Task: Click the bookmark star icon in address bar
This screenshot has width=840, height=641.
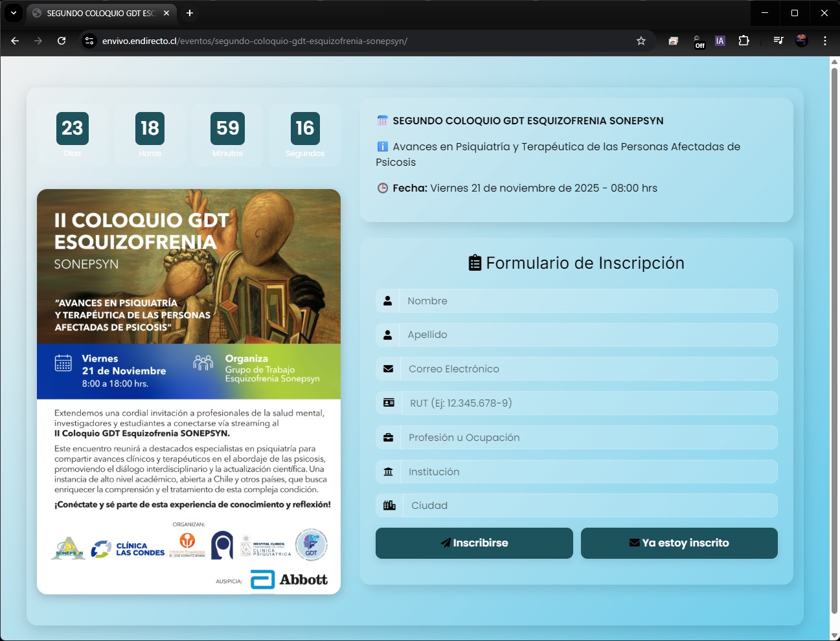Action: [x=641, y=41]
